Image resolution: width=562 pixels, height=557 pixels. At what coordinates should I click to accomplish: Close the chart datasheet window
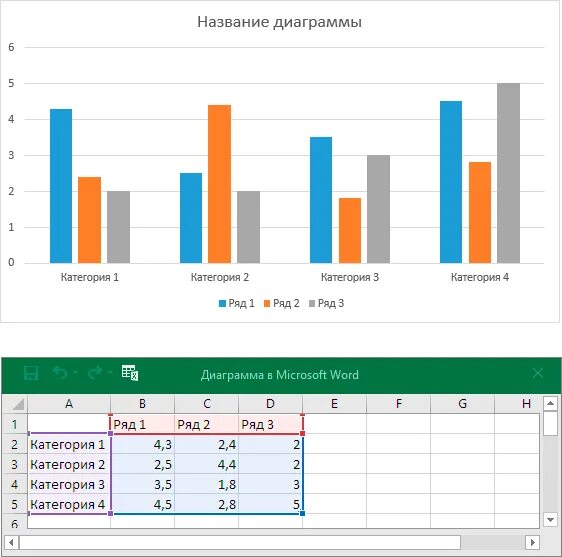click(x=538, y=373)
